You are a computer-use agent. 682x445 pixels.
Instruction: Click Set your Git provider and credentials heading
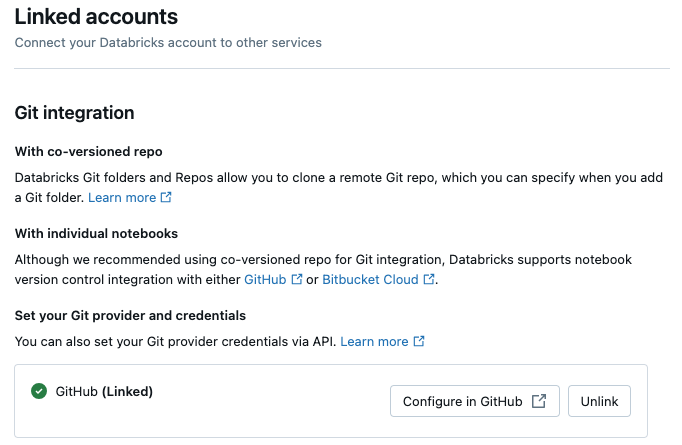click(x=130, y=316)
